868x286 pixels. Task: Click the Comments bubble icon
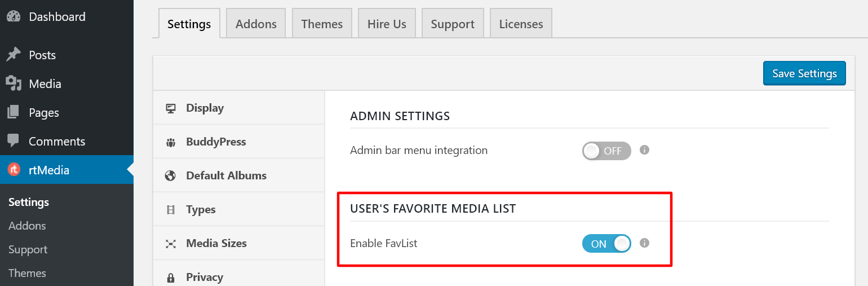click(x=14, y=140)
